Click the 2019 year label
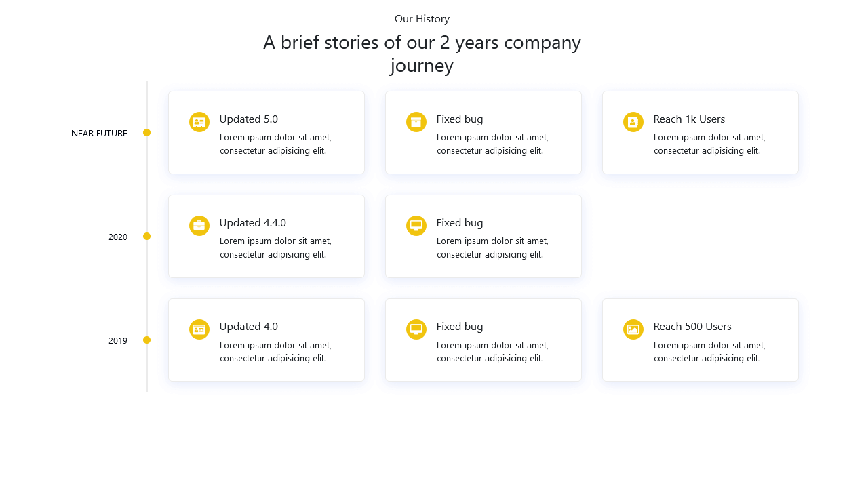 coord(118,341)
